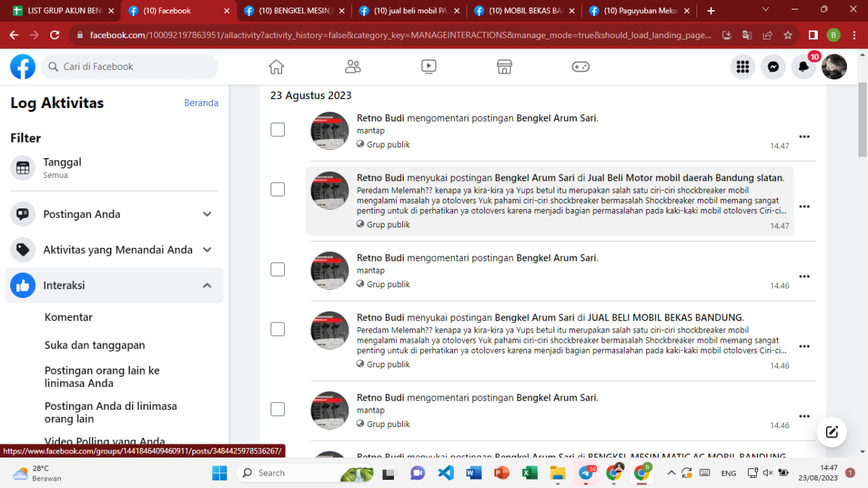Select Suka dan tanggapan filter

pos(95,345)
